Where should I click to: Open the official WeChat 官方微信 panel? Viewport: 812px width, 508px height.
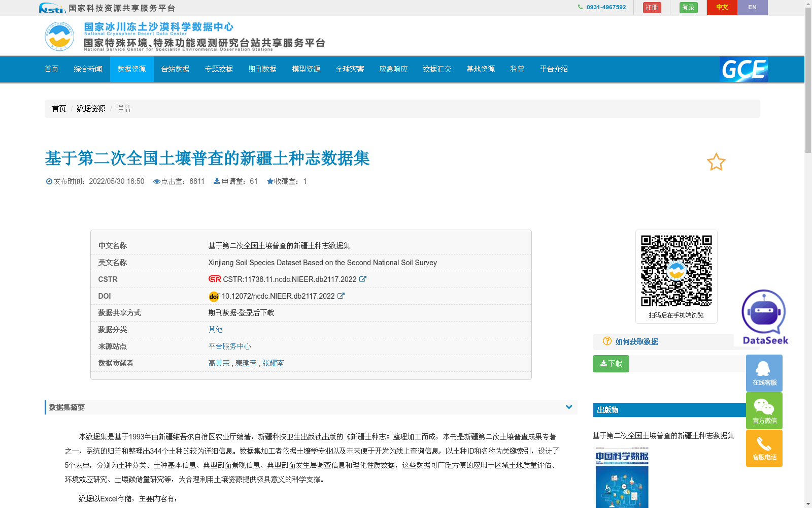pos(764,410)
